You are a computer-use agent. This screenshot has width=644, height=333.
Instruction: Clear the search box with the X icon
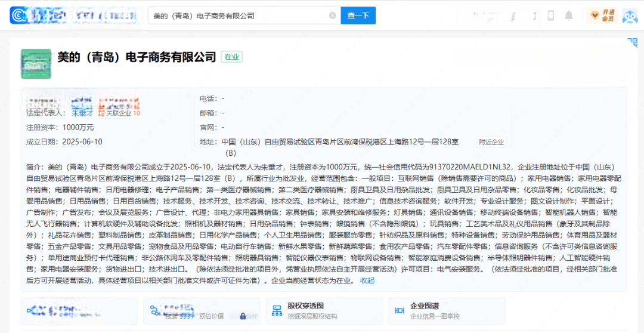[x=332, y=16]
